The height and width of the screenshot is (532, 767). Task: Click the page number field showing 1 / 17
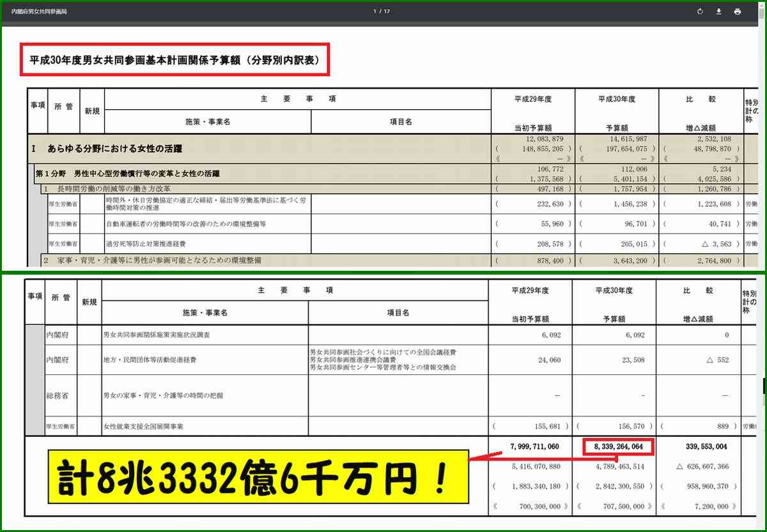pos(382,11)
